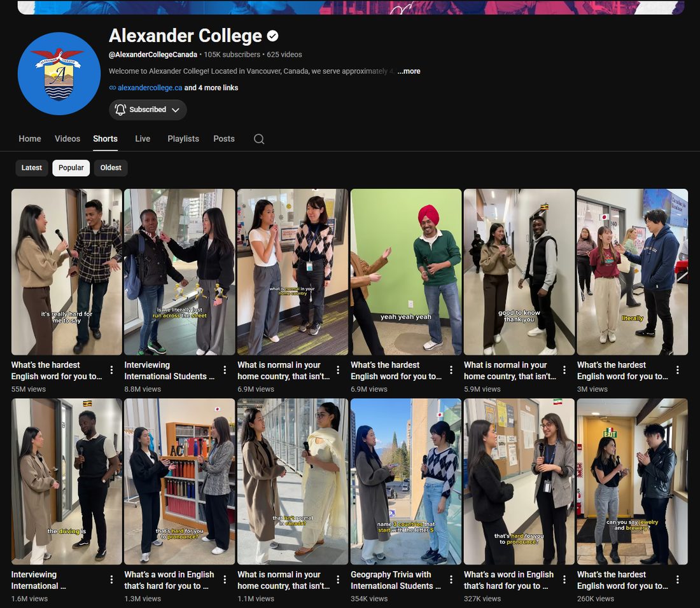
Task: Click the Alexander College channel name heading
Action: (185, 36)
